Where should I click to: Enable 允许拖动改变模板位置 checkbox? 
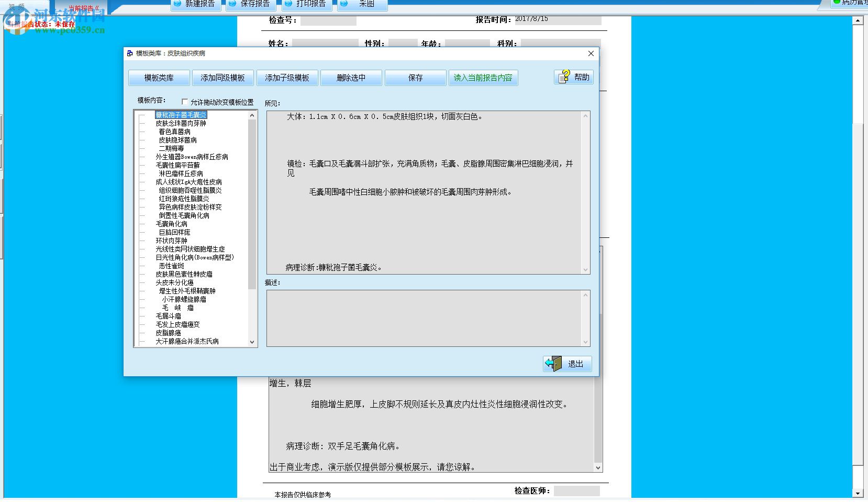pos(185,102)
